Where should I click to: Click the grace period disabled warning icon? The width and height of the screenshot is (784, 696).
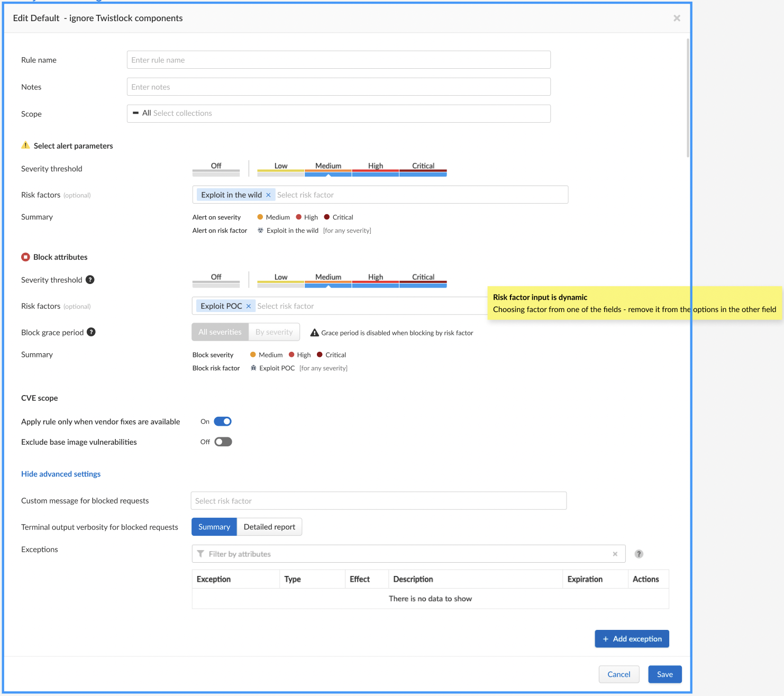click(x=314, y=333)
